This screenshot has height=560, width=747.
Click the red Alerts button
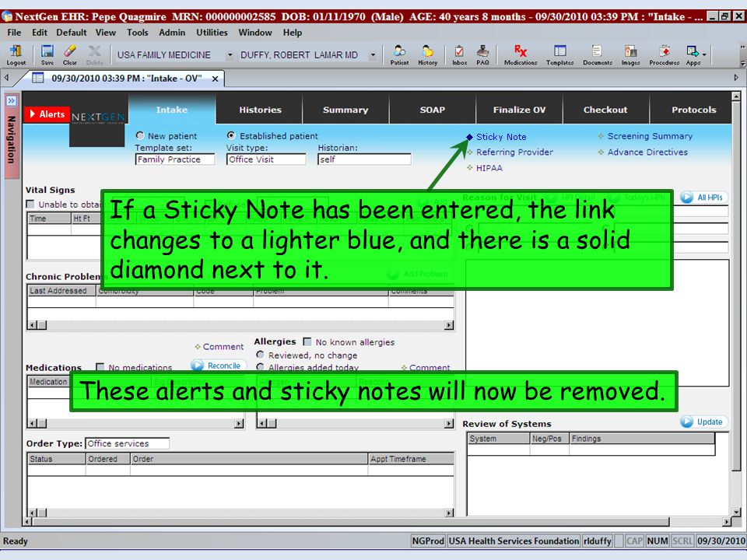coord(47,114)
